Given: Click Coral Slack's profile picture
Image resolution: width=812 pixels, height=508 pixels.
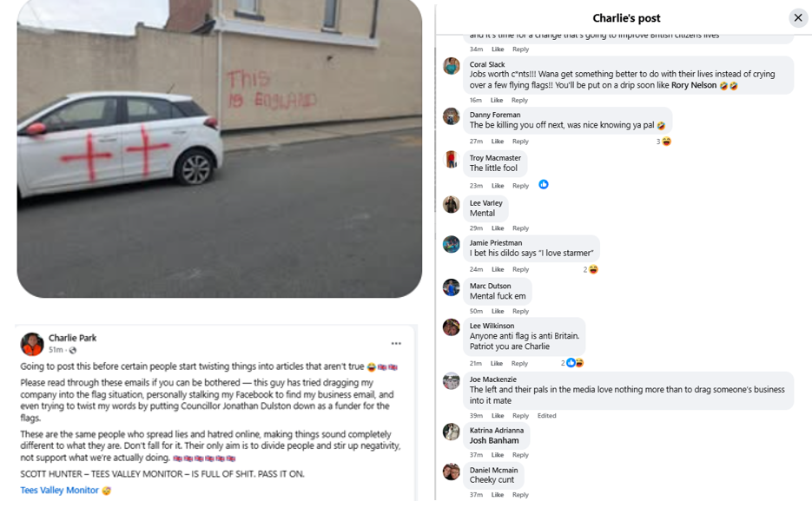Looking at the screenshot, I should click(452, 66).
